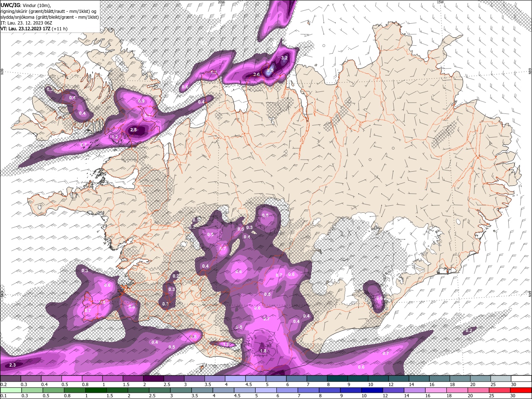
Task: Click the 'VT: Lau. 23.12.2023 17Z' valid time
Action: pyautogui.click(x=25, y=29)
